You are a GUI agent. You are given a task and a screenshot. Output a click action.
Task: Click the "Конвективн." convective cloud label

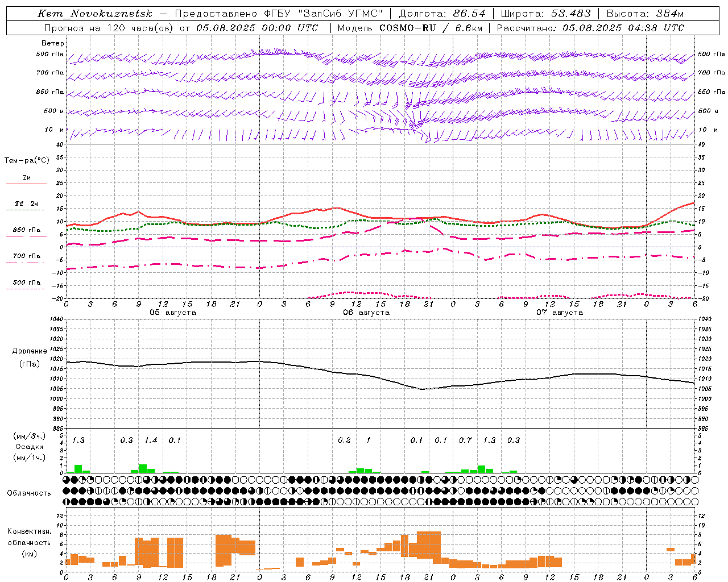[x=29, y=531]
